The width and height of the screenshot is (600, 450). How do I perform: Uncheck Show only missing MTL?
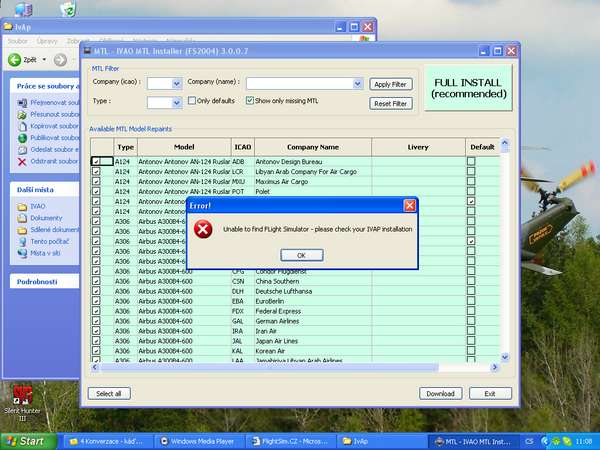(x=249, y=101)
